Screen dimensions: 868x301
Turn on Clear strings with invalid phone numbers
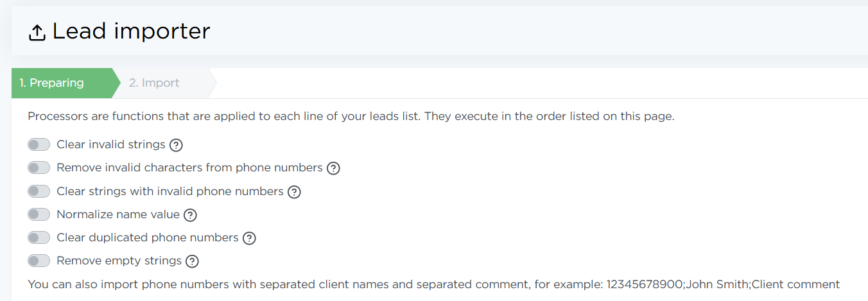(39, 191)
